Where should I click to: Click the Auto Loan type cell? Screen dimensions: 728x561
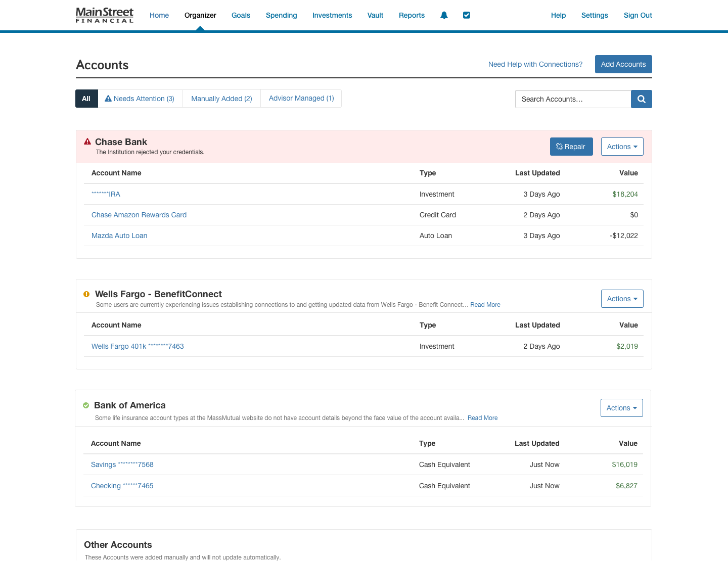click(x=436, y=236)
